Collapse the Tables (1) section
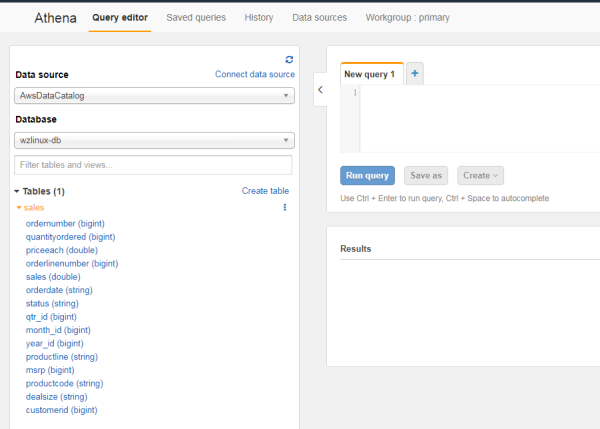The width and height of the screenshot is (600, 429). tap(17, 191)
